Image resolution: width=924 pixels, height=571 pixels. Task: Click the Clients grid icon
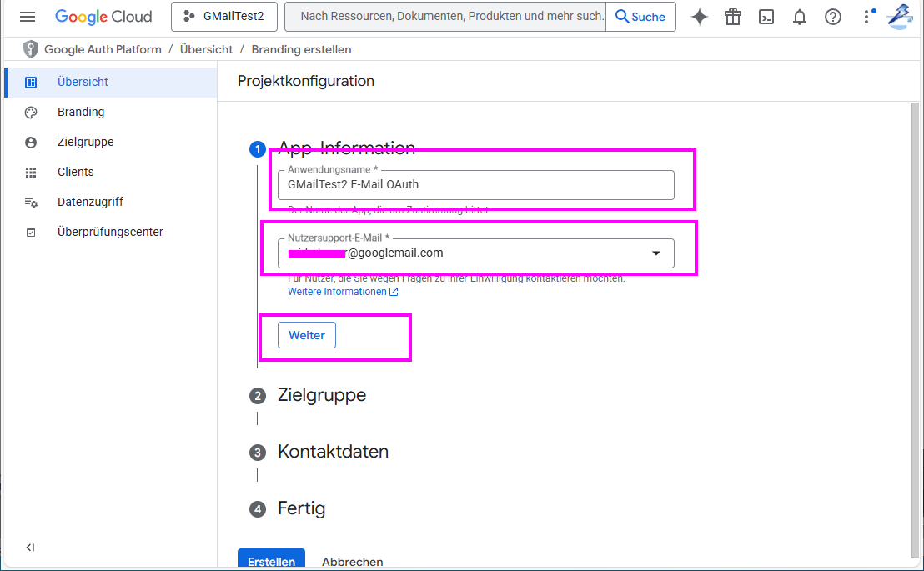point(31,172)
